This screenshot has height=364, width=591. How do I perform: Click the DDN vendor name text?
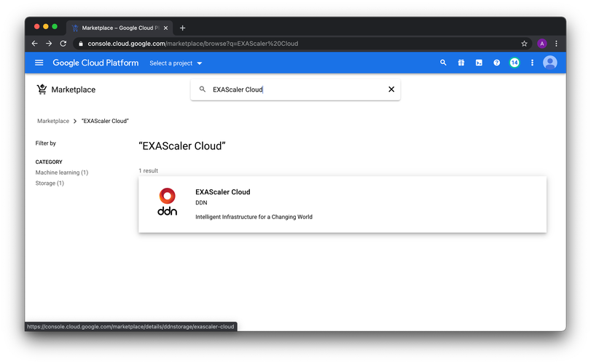(201, 202)
